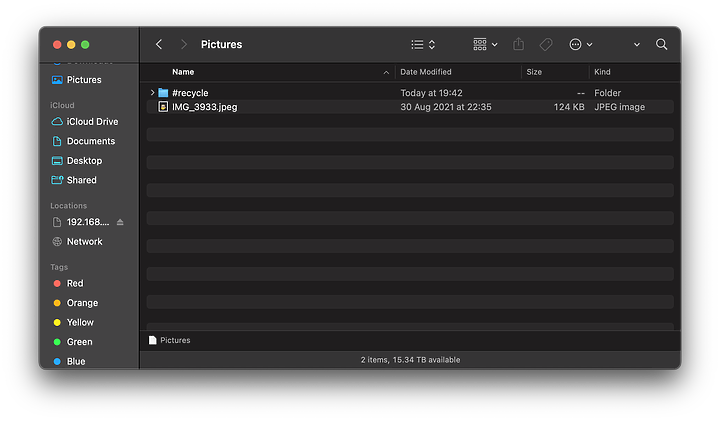
Task: Expand the #recycle folder disclosure arrow
Action: [x=152, y=92]
